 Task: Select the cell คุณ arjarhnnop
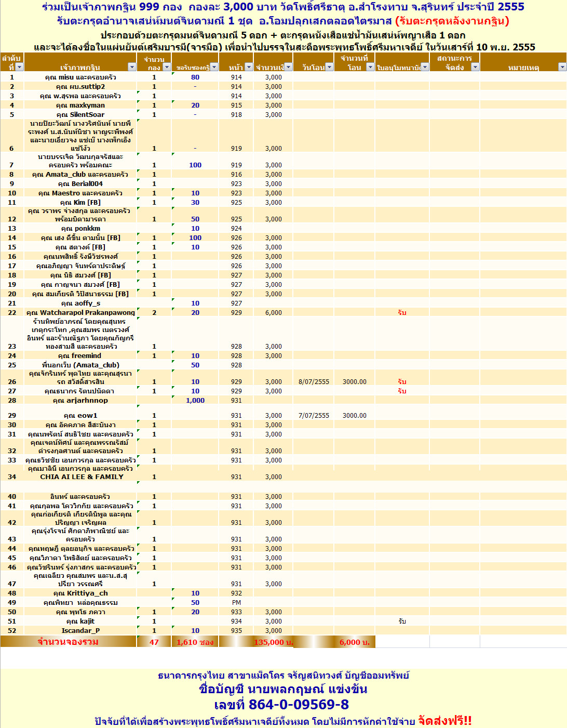80,401
